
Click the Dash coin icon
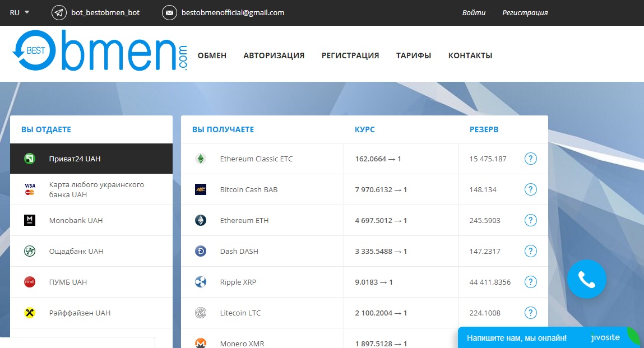pos(200,252)
